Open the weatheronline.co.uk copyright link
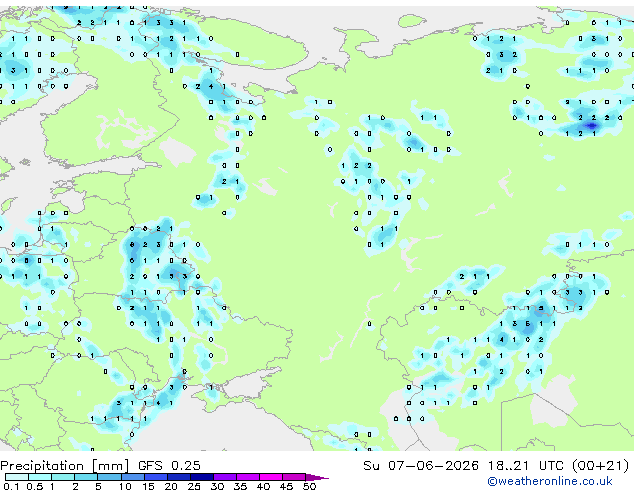The height and width of the screenshot is (490, 634). point(550,481)
